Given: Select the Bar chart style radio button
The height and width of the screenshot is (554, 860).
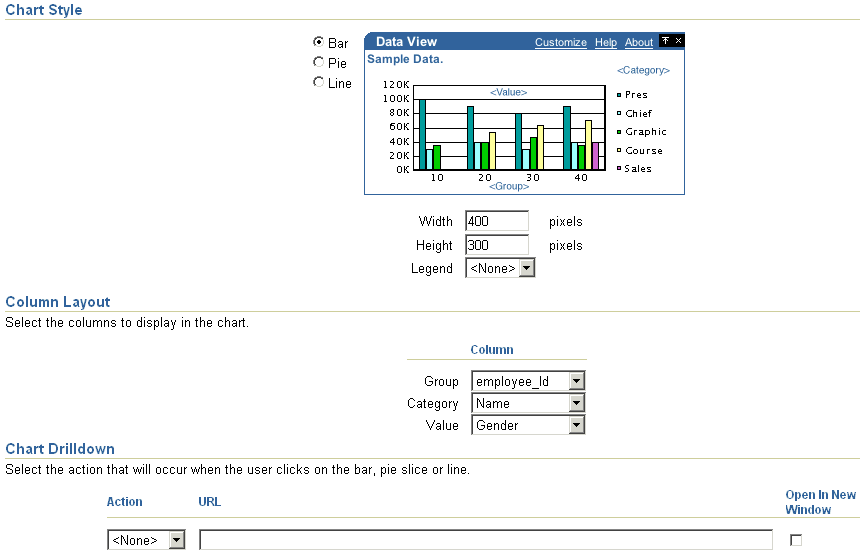Looking at the screenshot, I should point(318,42).
